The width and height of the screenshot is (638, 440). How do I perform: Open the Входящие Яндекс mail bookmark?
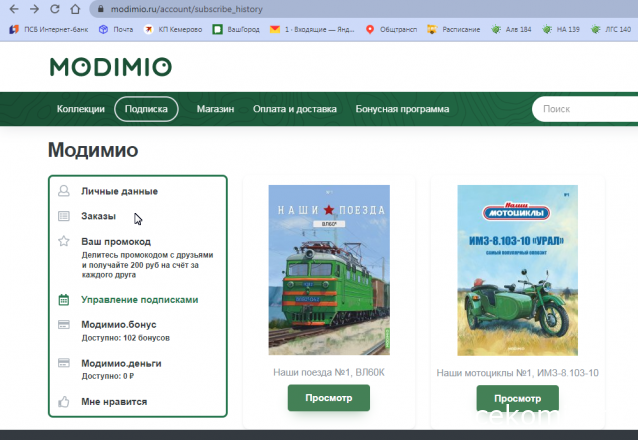click(312, 29)
